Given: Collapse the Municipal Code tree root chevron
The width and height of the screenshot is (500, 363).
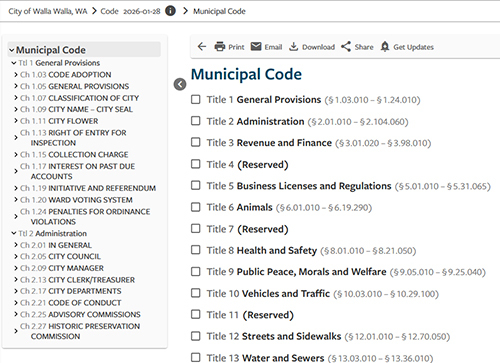Looking at the screenshot, I should [x=12, y=50].
